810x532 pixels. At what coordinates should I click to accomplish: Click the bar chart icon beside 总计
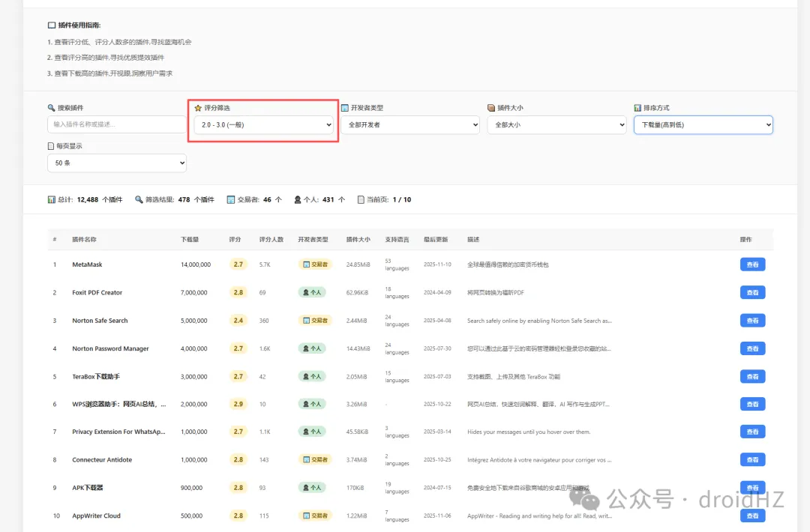[x=51, y=200]
